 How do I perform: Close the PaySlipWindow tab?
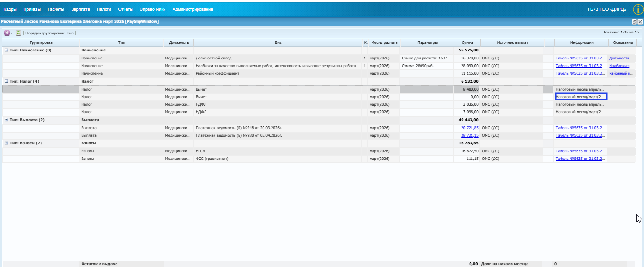[640, 22]
